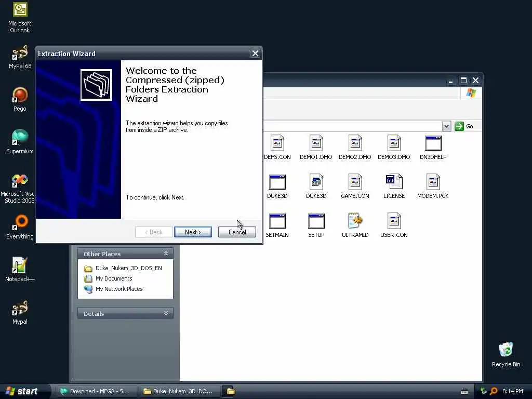This screenshot has height=399, width=532.
Task: Open the Mypal desktop shortcut
Action: [x=20, y=312]
